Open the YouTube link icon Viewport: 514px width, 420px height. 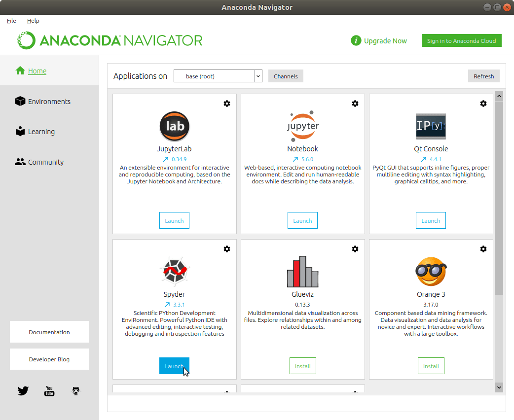[49, 391]
